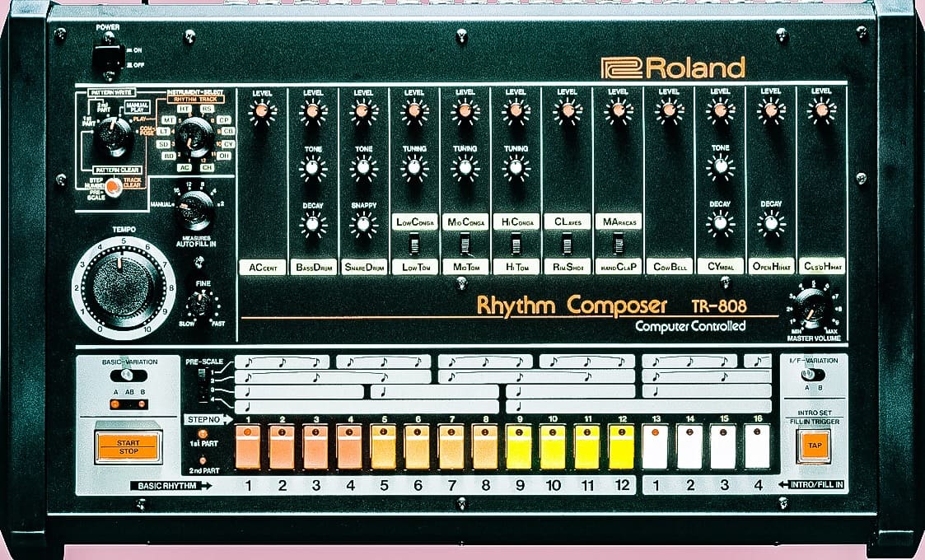Click the Hi Tom Level knob
925x560 pixels.
pyautogui.click(x=516, y=111)
